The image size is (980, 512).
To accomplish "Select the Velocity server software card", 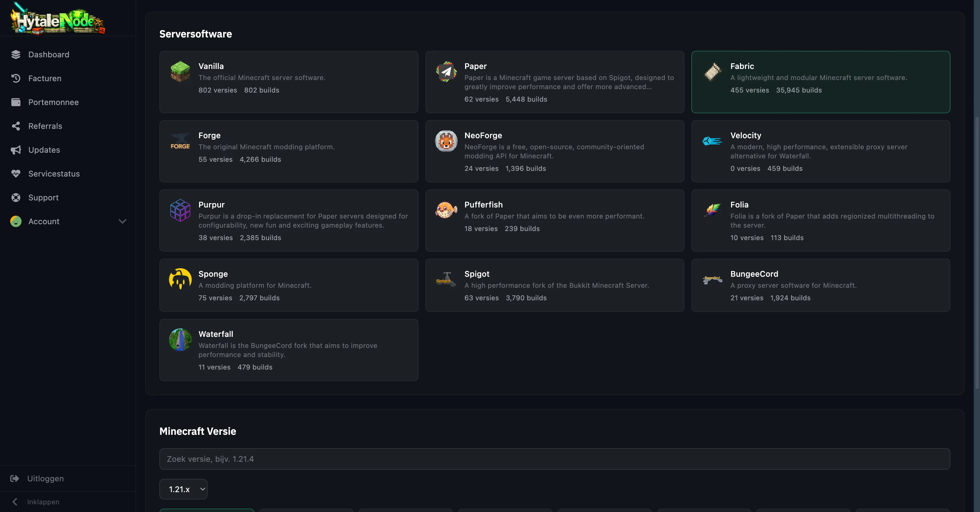I will coord(821,151).
